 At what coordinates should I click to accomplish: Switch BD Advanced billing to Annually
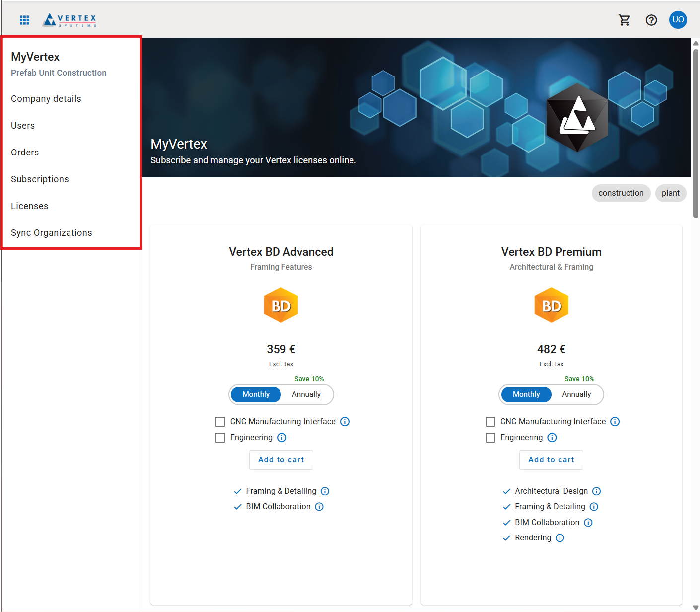click(x=306, y=394)
